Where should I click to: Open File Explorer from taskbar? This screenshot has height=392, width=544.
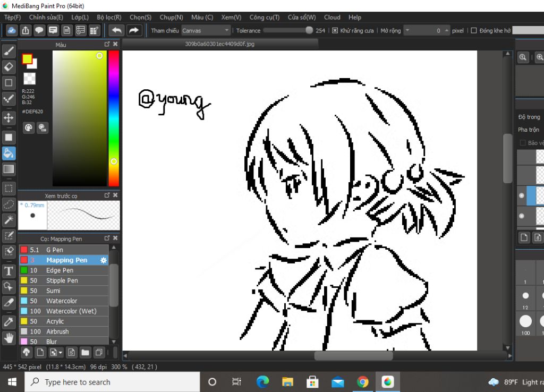287,382
